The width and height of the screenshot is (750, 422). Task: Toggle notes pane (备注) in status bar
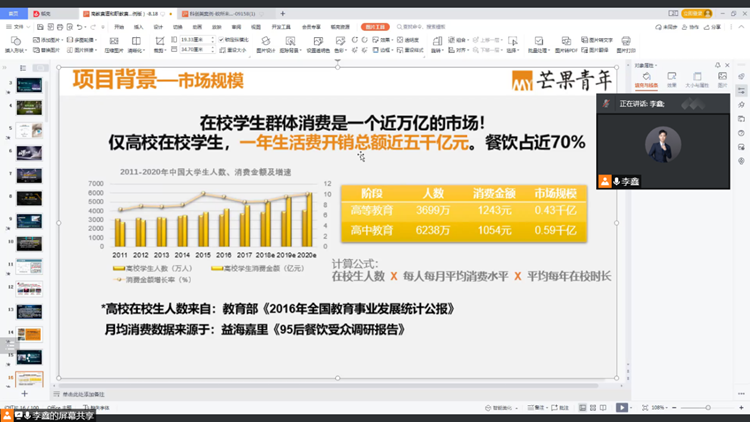(536, 408)
